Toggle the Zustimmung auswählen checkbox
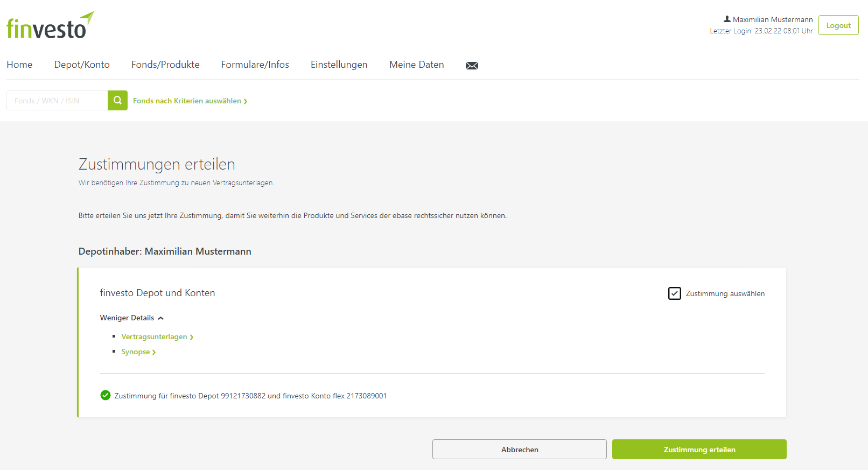This screenshot has width=868, height=470. coord(675,293)
